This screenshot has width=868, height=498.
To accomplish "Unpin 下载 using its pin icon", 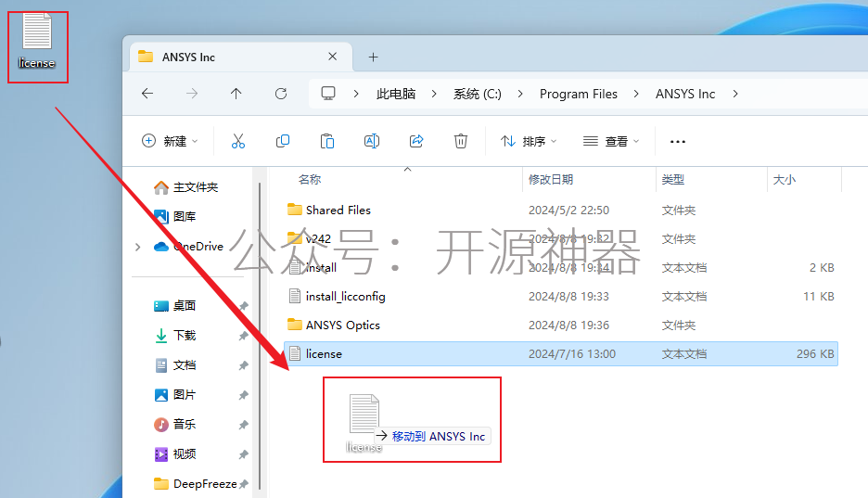I will coord(244,336).
